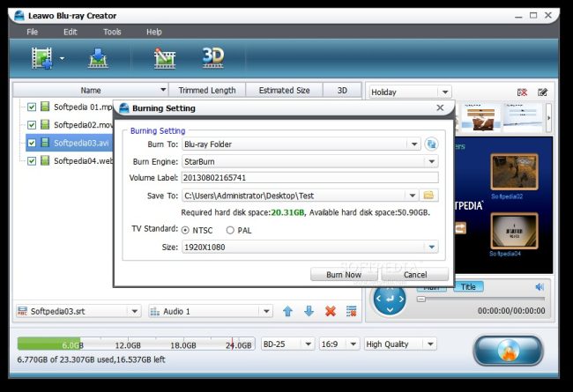573x392 pixels.
Task: Expand the Add Video dropdown arrow
Action: tap(62, 58)
